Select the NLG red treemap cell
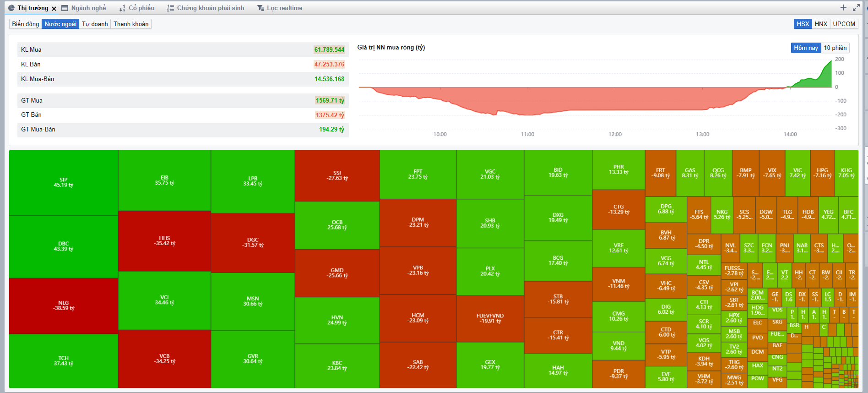The width and height of the screenshot is (868, 393). click(x=64, y=306)
